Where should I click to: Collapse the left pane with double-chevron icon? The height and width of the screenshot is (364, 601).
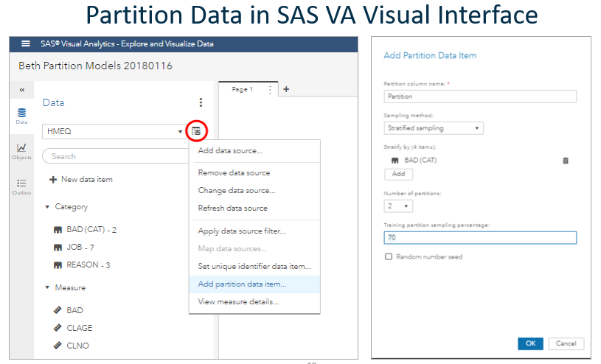click(x=21, y=90)
